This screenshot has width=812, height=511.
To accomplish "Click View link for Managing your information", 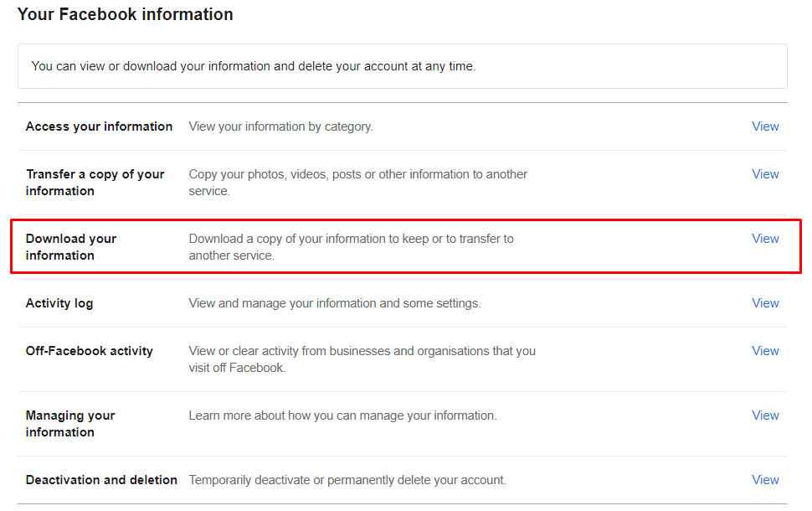I will tap(765, 416).
